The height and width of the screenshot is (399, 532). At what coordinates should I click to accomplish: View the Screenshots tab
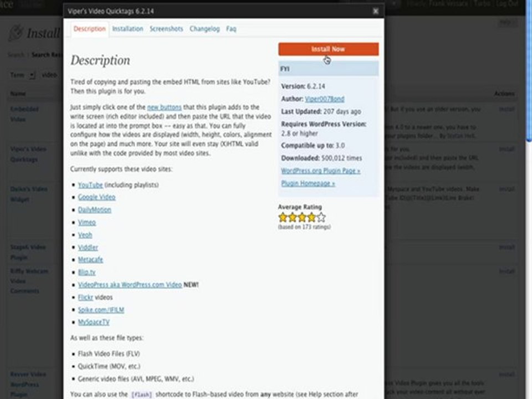[166, 29]
